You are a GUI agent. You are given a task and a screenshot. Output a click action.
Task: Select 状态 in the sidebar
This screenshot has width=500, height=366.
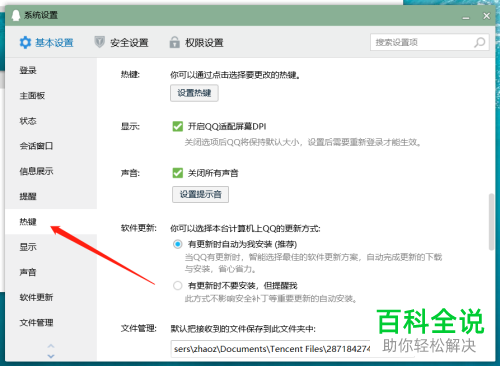[51, 121]
